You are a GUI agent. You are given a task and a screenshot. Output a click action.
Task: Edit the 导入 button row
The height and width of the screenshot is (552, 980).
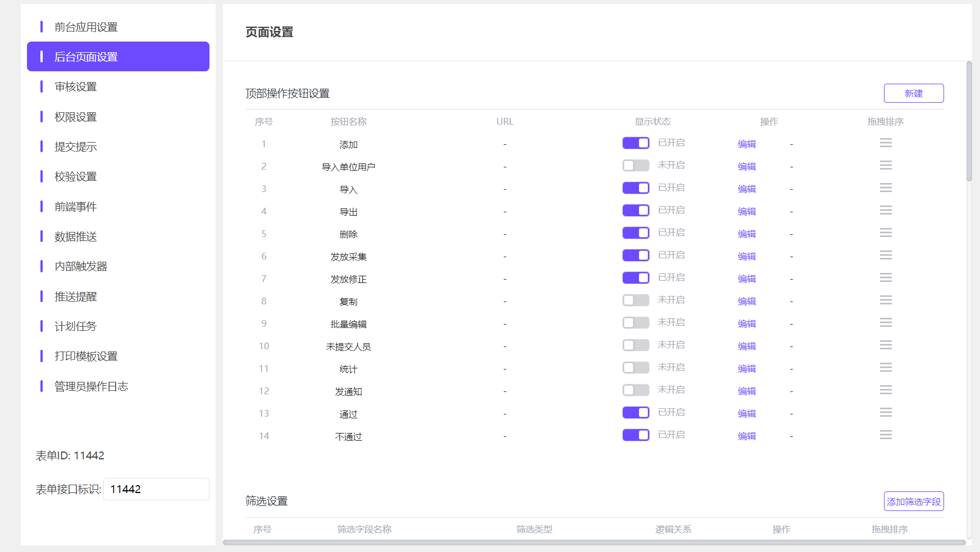[746, 189]
